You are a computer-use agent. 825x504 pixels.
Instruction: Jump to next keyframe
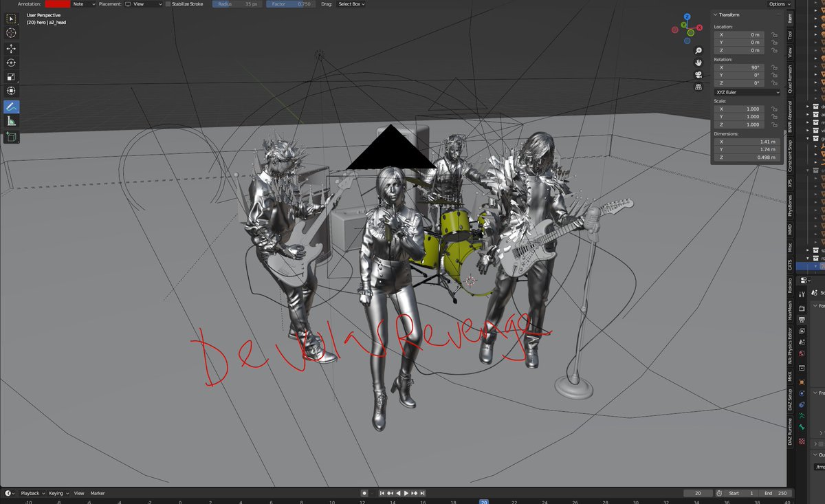[414, 493]
